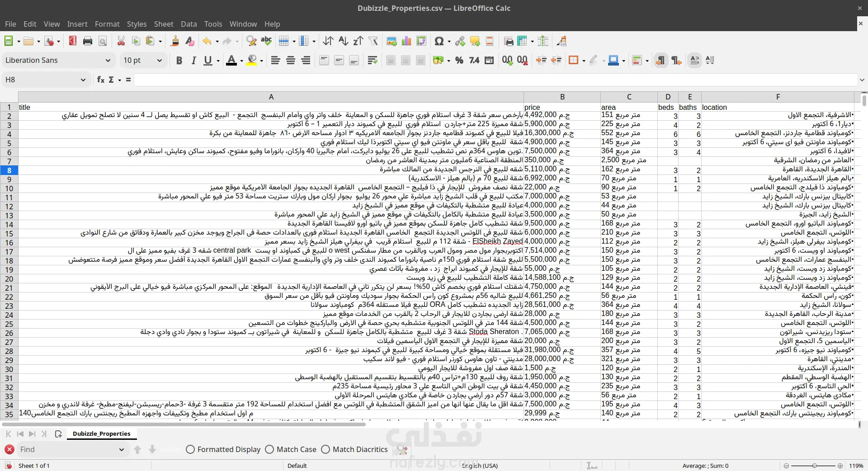Enable the Match Diacritics checkbox
Viewport: 868px width, 471px height.
(325, 449)
